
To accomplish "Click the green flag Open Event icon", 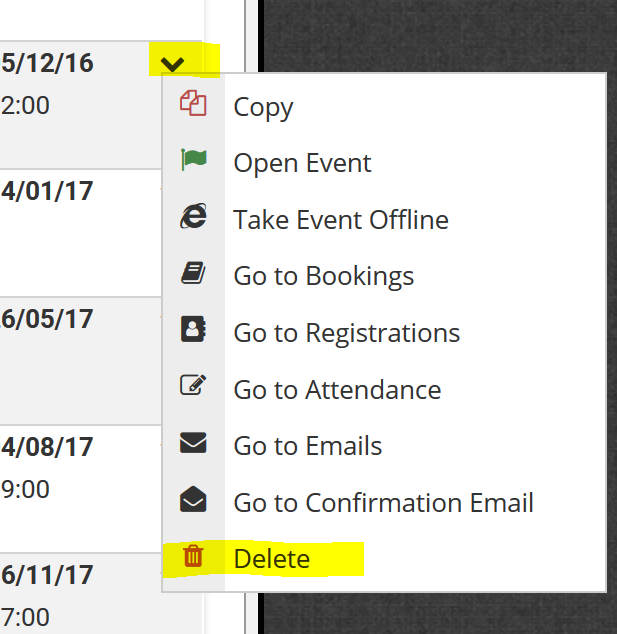I will [x=193, y=160].
